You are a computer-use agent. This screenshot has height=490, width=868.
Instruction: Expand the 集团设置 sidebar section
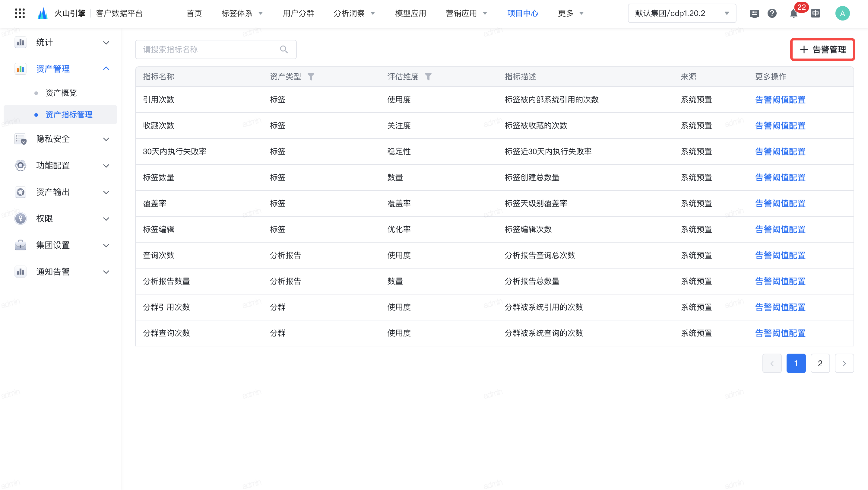[x=106, y=245]
